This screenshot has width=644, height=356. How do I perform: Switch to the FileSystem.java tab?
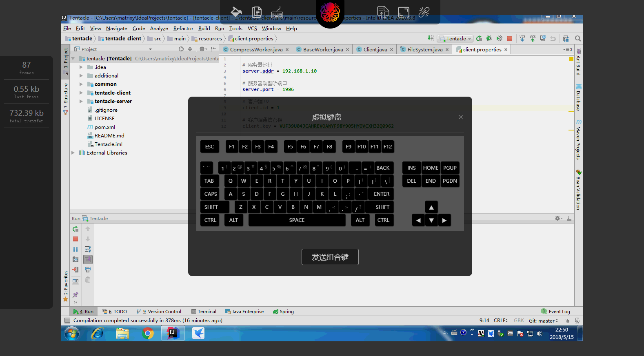pos(424,49)
